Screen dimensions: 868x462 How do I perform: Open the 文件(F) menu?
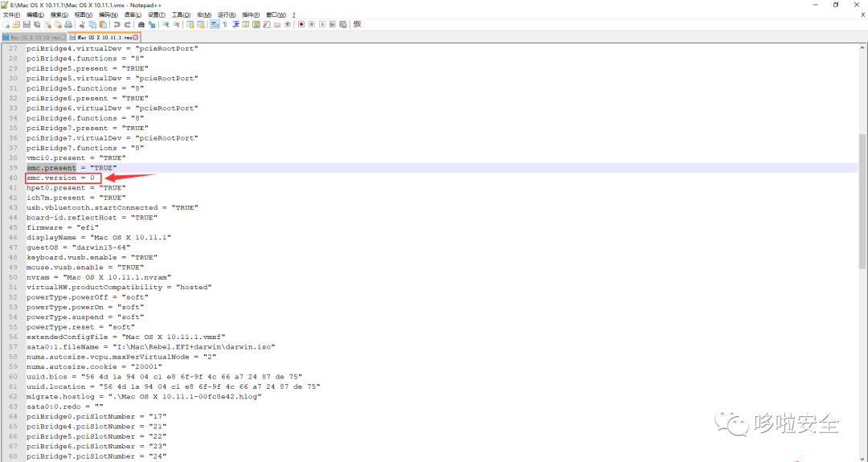[11, 15]
